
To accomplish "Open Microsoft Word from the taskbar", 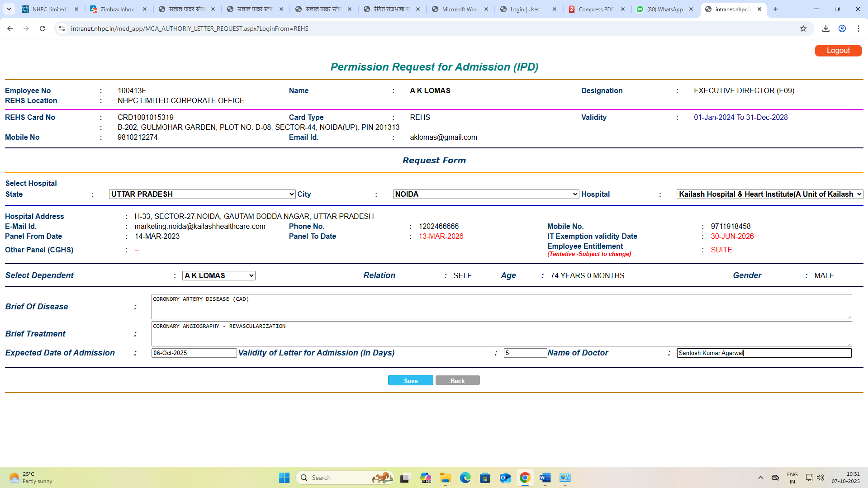I will pos(545,478).
